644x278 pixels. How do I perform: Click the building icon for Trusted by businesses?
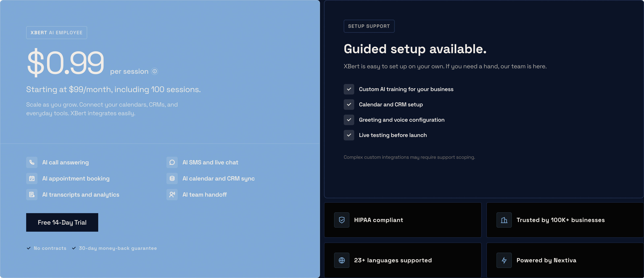[504, 220]
